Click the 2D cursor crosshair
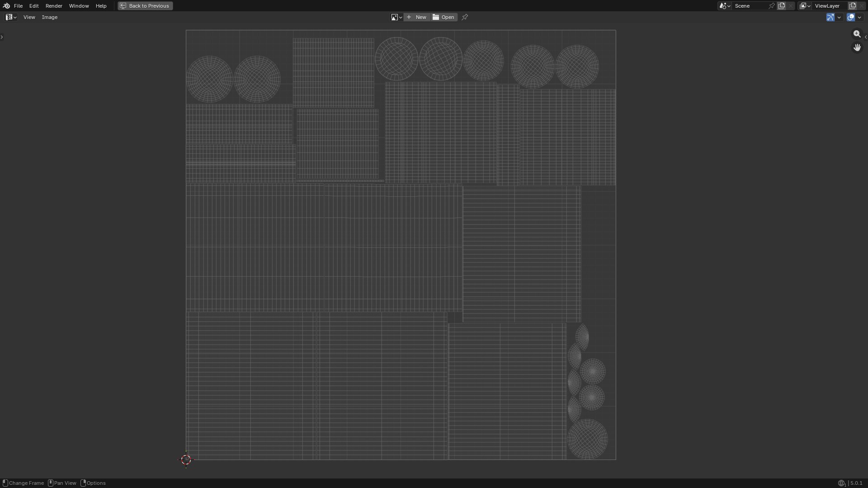Screen dimensions: 868x488 tap(186, 460)
